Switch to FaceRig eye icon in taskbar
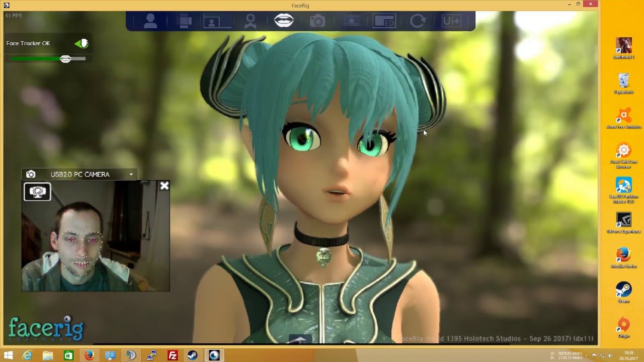 pyautogui.click(x=214, y=355)
